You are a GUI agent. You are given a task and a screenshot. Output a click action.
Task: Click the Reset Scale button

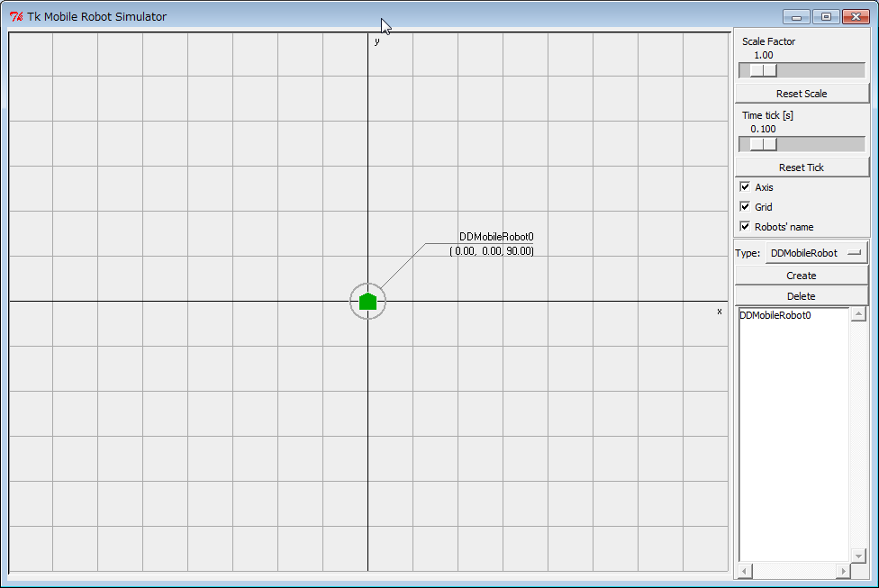tap(802, 94)
